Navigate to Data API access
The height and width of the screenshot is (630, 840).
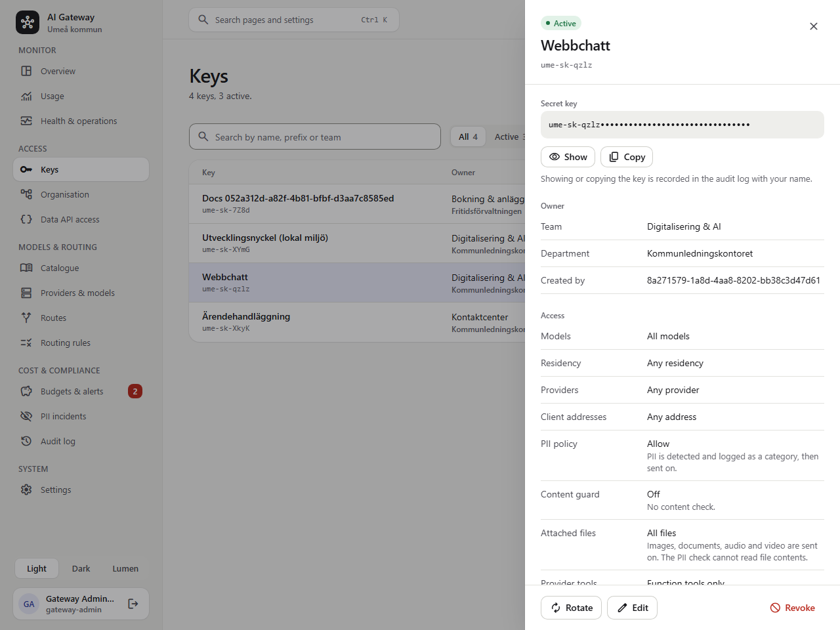81,219
